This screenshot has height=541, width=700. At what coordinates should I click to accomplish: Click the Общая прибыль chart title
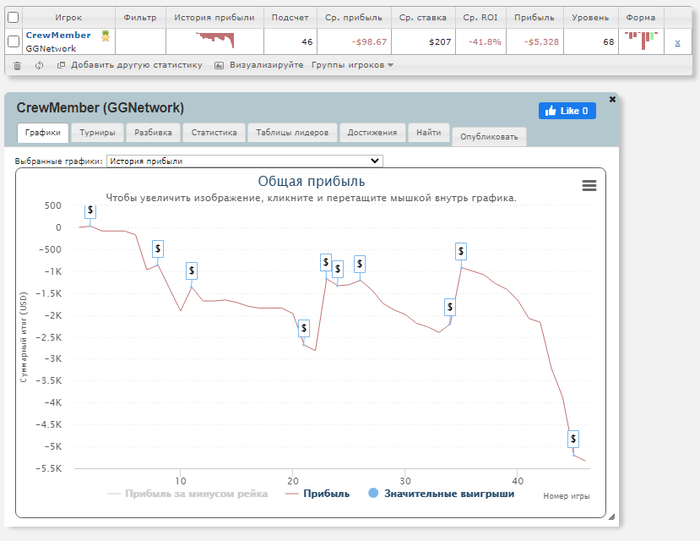(x=311, y=181)
